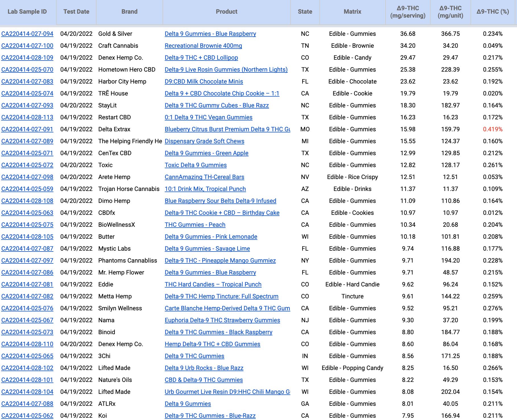This screenshot has height=420, width=517.
Task: Open THC Gummies - Peach product link
Action: coord(195,225)
